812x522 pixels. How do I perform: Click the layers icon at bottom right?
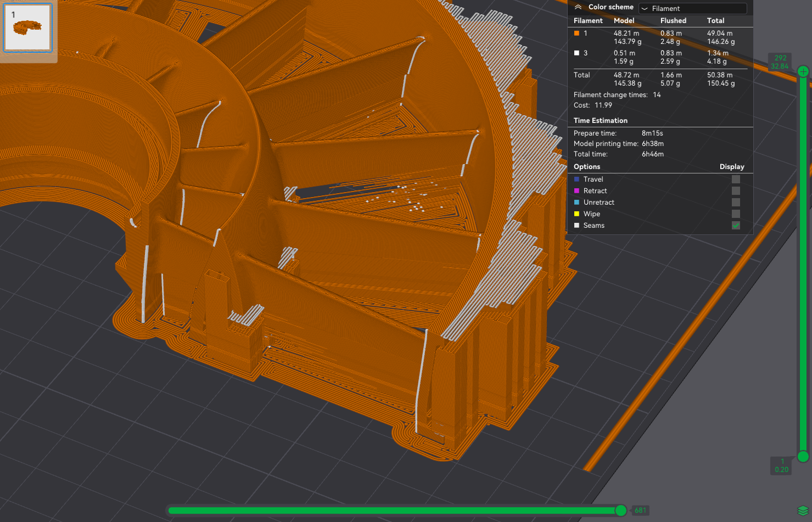click(x=803, y=511)
